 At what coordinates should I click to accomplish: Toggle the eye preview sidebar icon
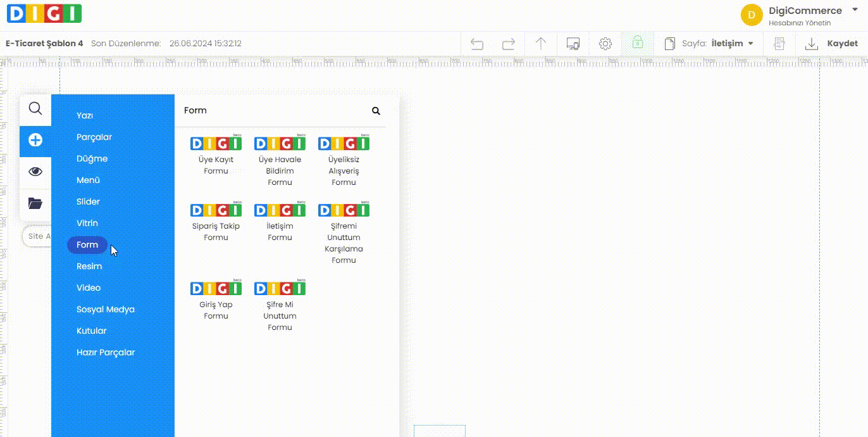pos(35,172)
